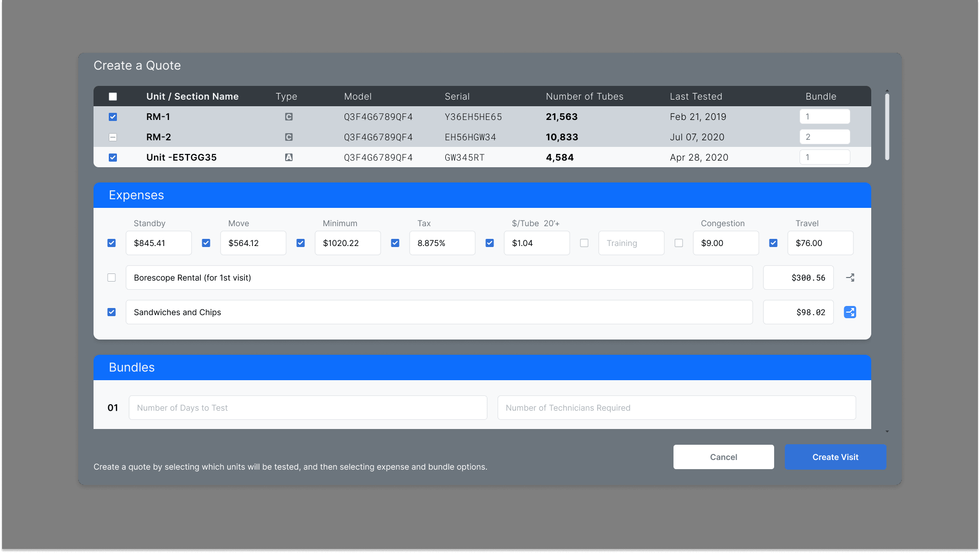Edit the Travel $76.00 field
This screenshot has height=553, width=980.
[820, 243]
